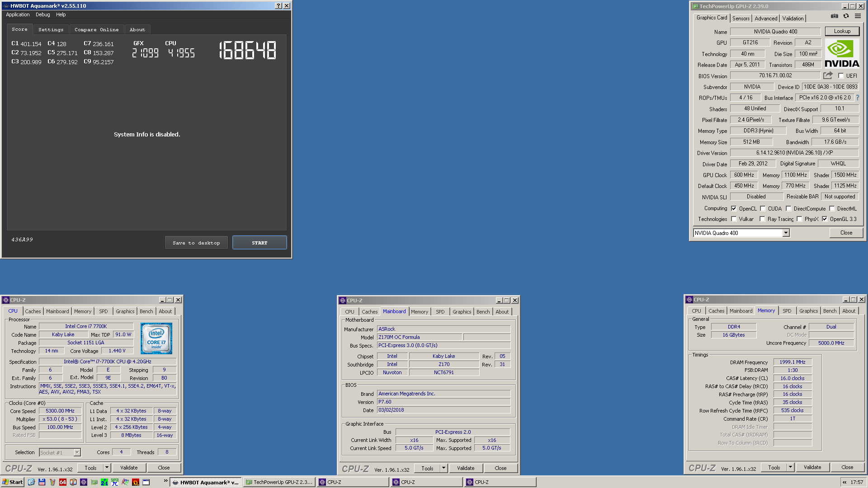Screen dimensions: 868x488
Task: Open the NVIDIA Quadro 400 GPU selector dropdown
Action: [x=786, y=233]
